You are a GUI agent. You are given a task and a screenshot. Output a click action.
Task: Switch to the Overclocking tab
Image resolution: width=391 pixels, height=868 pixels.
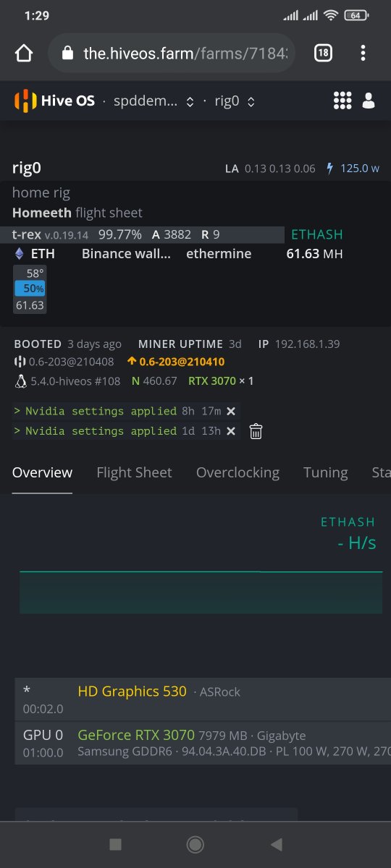pyautogui.click(x=237, y=473)
